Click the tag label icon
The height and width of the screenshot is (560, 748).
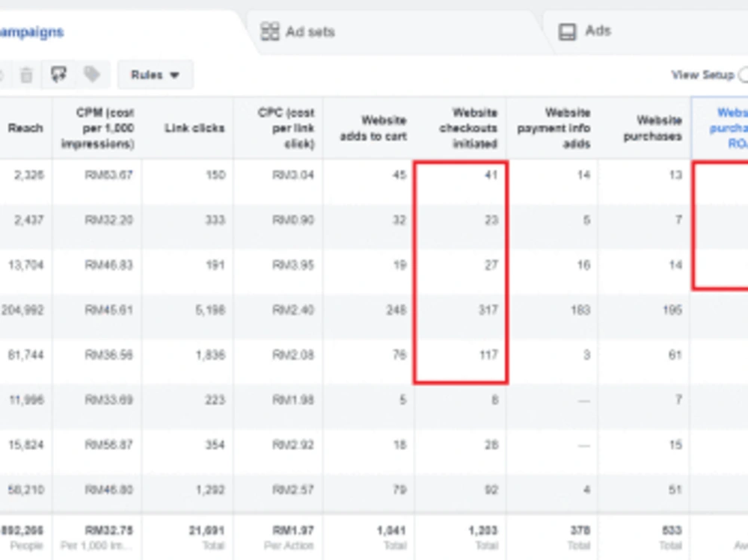point(91,75)
